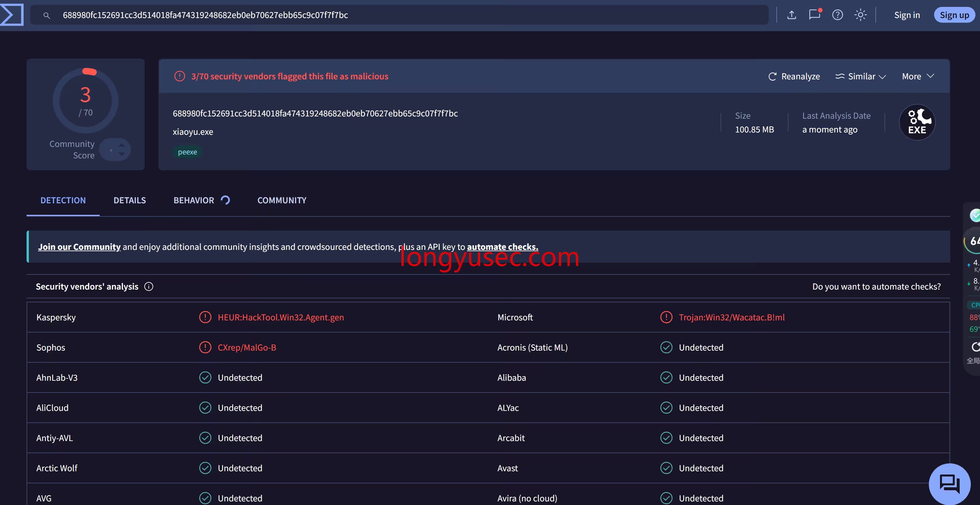
Task: Click the EXE file type icon
Action: coord(917,122)
